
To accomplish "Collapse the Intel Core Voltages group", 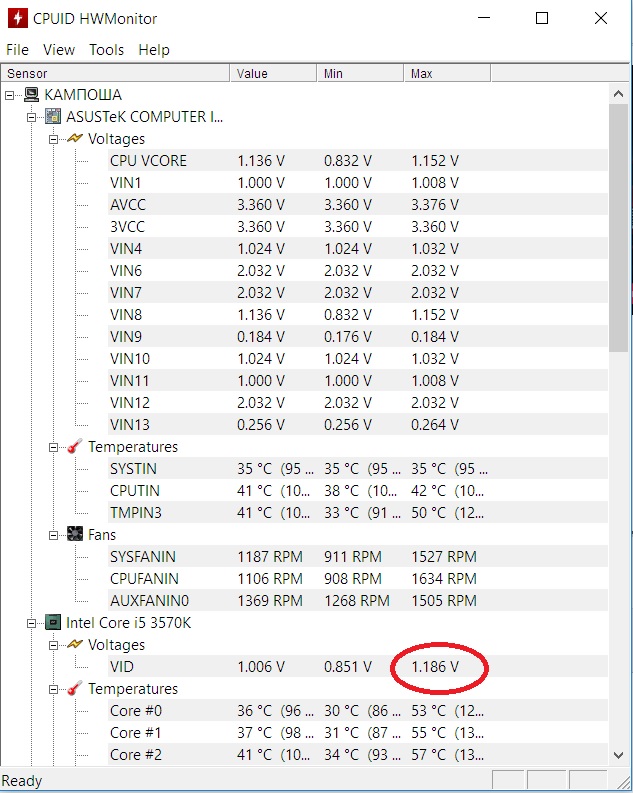I will click(x=53, y=645).
